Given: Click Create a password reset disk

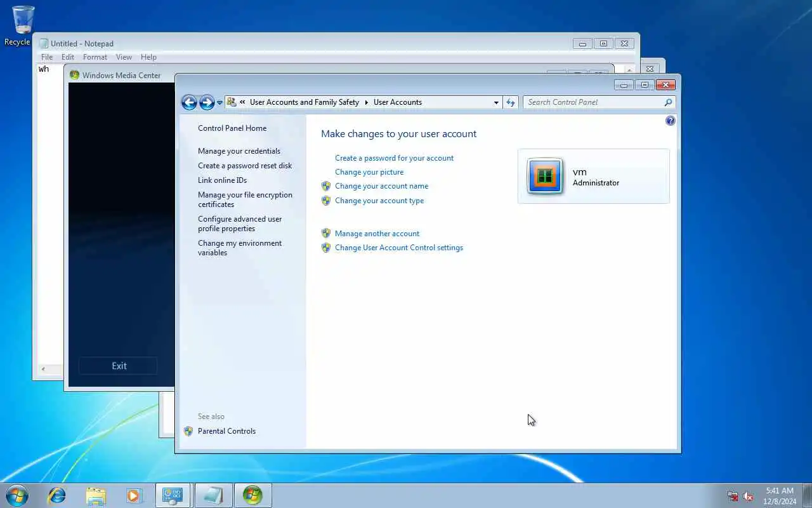Looking at the screenshot, I should click(x=245, y=166).
